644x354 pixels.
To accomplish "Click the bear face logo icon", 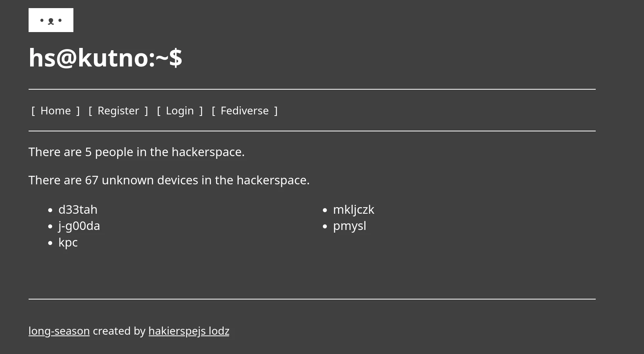I will pyautogui.click(x=51, y=20).
